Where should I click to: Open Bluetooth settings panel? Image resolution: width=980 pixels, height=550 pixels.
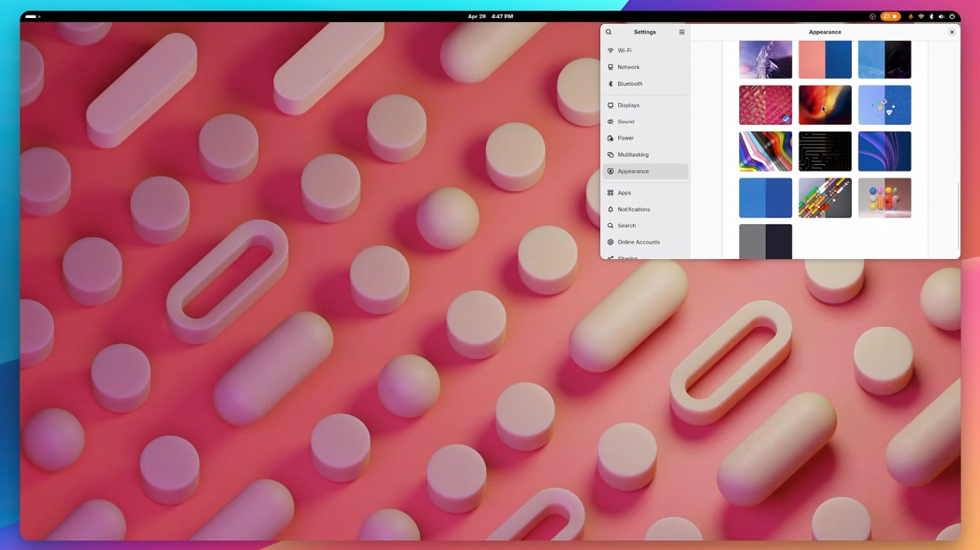(645, 83)
